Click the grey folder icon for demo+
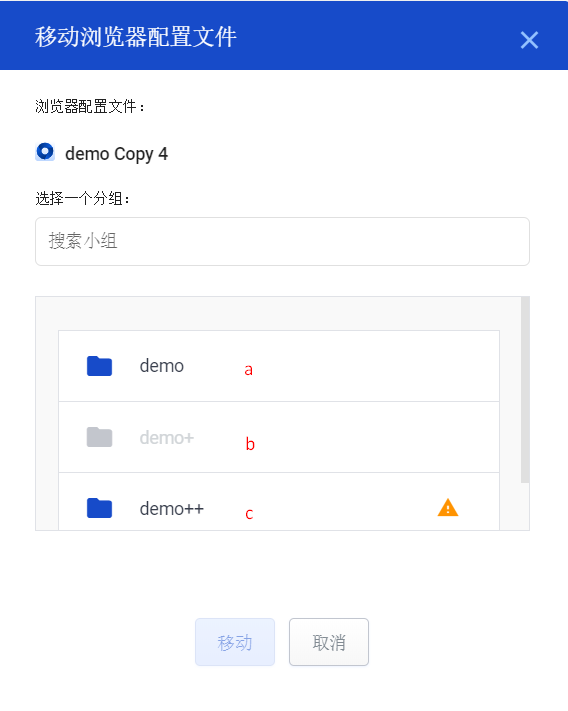This screenshot has width=568, height=711. point(99,437)
